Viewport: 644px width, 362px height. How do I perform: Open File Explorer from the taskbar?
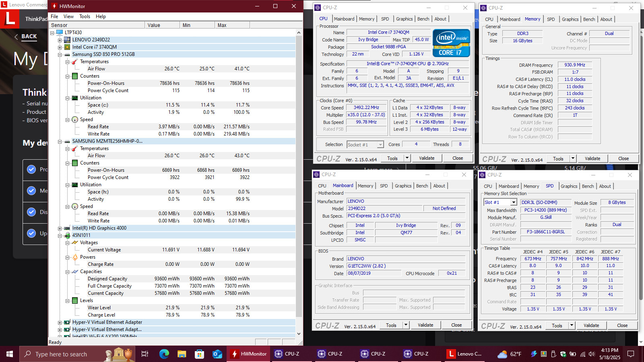(x=182, y=354)
